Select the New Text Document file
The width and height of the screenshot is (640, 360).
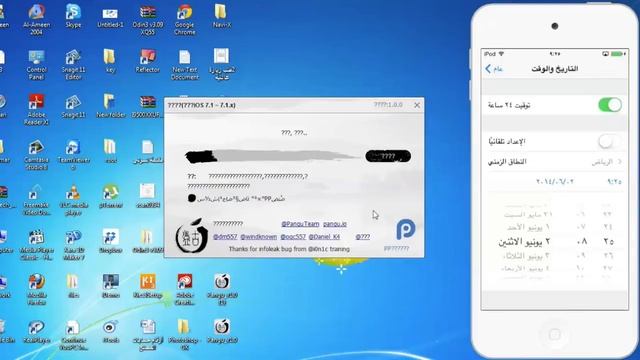pos(184,64)
